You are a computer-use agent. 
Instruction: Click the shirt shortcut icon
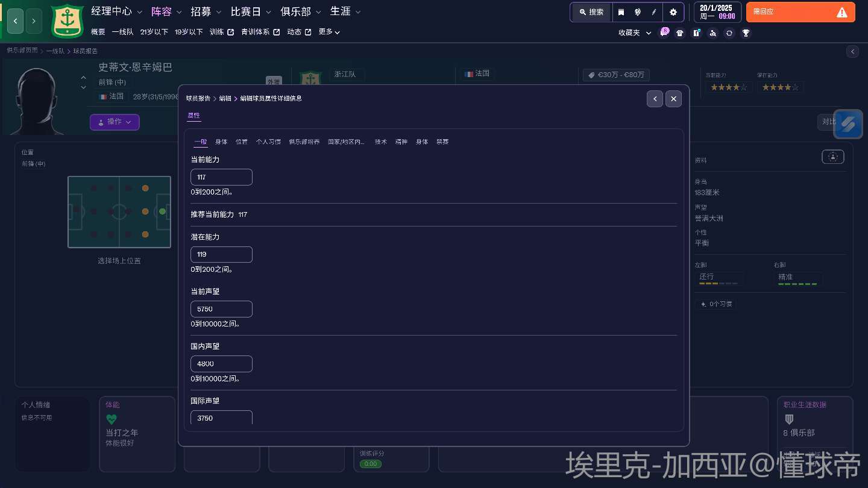tap(680, 33)
